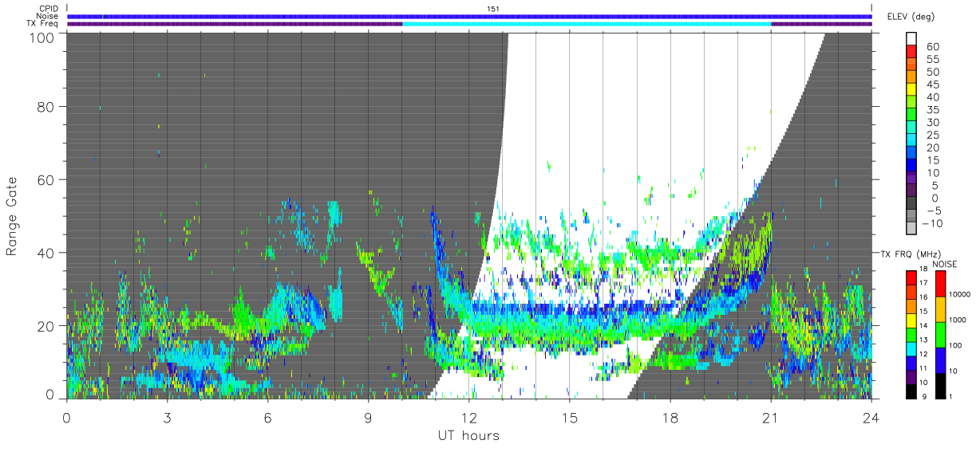Pick the blue segment in the NOISE color bar
980x452 pixels.
point(940,360)
